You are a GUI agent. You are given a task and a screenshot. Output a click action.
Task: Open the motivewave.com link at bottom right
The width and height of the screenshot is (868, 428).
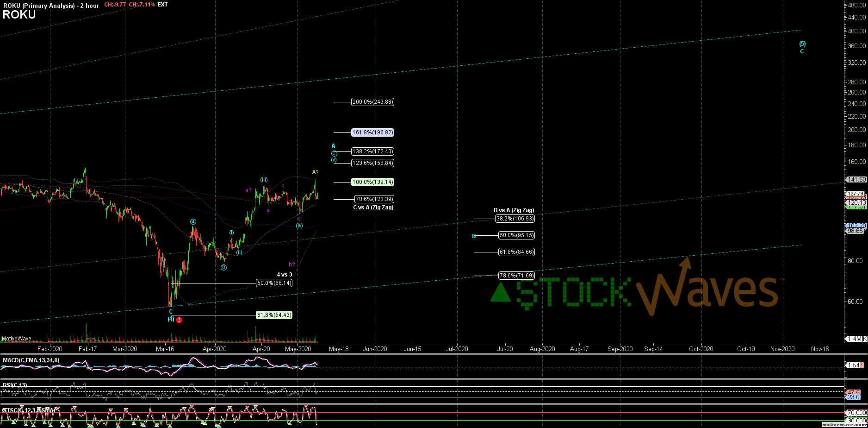coord(844,424)
